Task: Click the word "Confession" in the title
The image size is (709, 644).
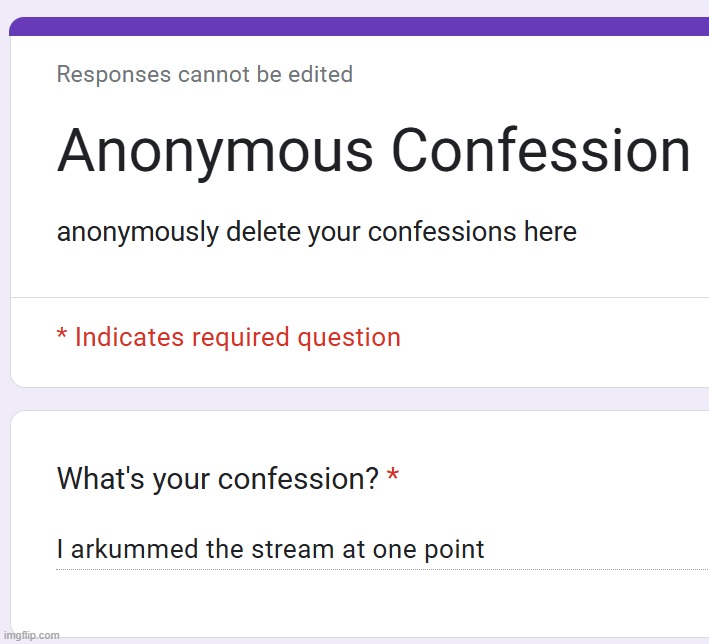Action: (540, 151)
